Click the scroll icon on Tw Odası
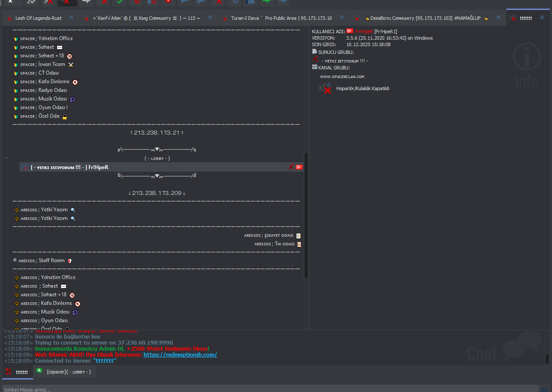The height and width of the screenshot is (392, 552). (x=299, y=244)
